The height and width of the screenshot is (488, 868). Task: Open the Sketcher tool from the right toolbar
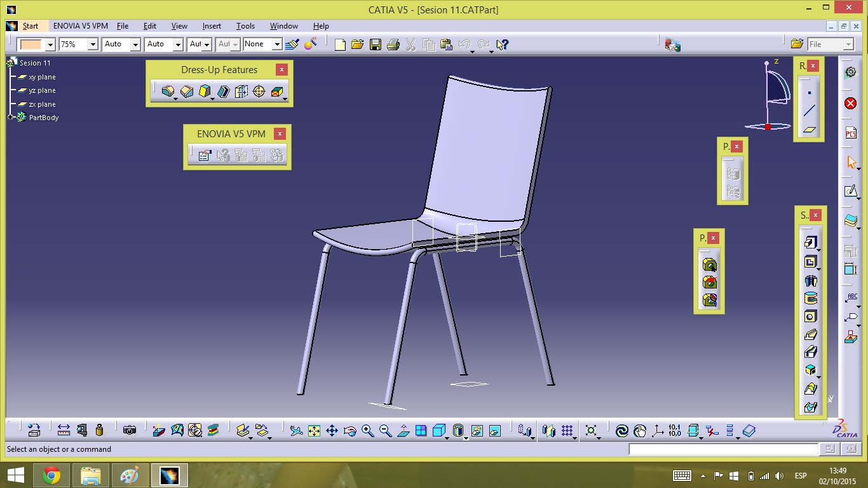850,191
